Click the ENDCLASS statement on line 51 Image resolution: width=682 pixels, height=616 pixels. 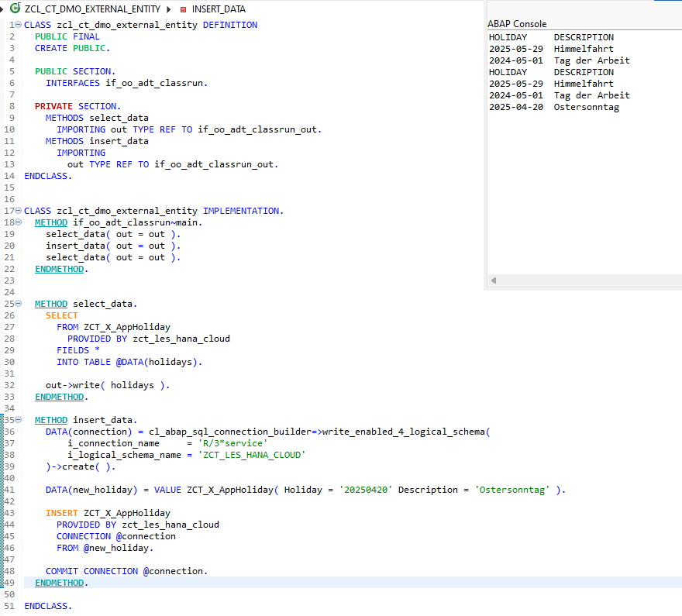pos(48,606)
